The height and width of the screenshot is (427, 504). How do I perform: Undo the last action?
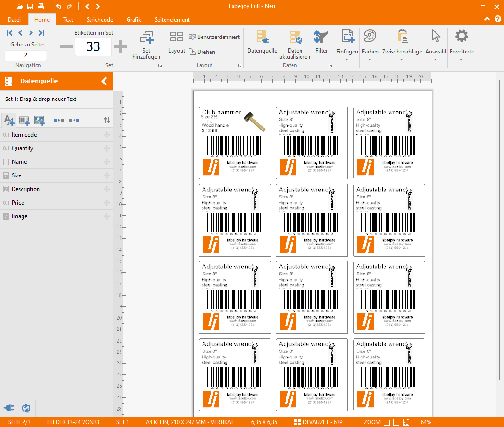click(59, 7)
